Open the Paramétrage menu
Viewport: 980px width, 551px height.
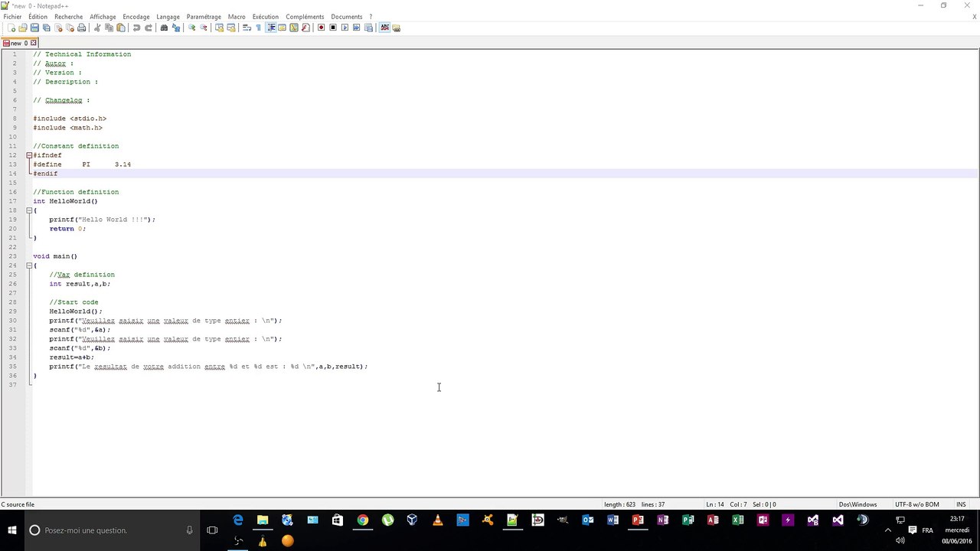(204, 17)
